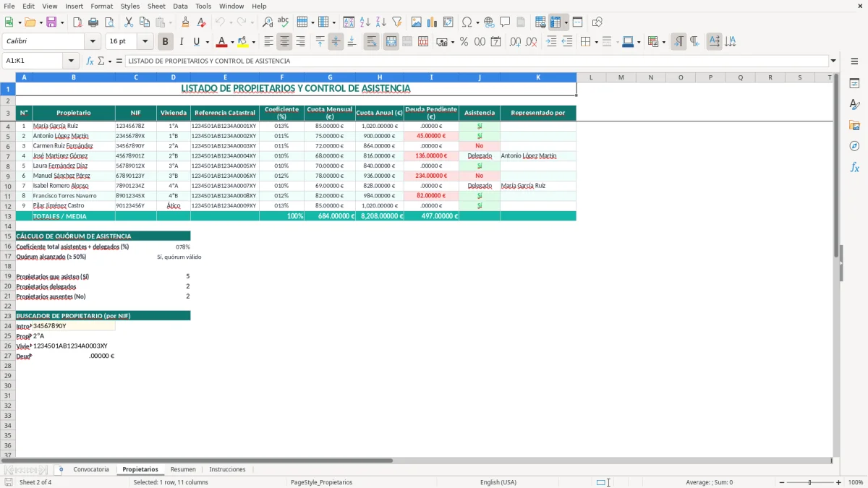Viewport: 868px width, 488px height.
Task: Open the Select Function sum dropdown arrow
Action: pos(110,61)
